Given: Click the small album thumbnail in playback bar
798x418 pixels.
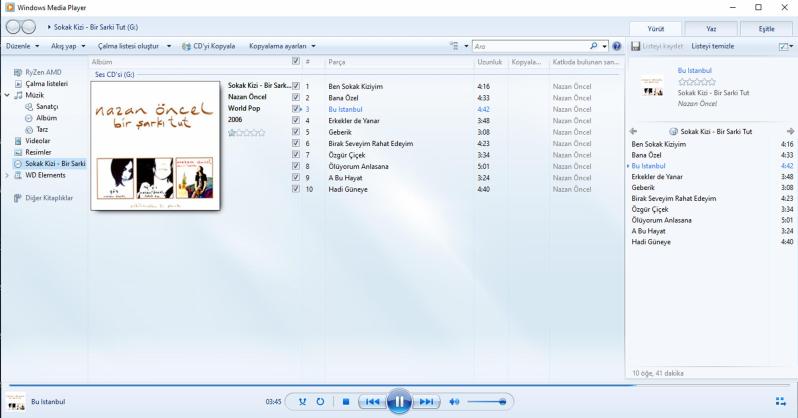Looking at the screenshot, I should click(16, 402).
